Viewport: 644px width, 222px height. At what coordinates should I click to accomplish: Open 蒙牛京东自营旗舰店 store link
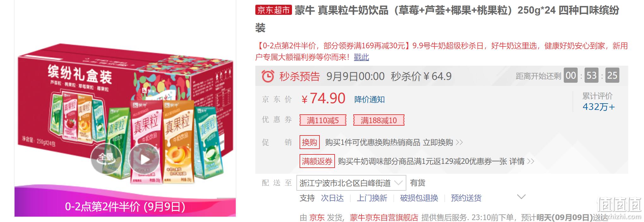(384, 218)
